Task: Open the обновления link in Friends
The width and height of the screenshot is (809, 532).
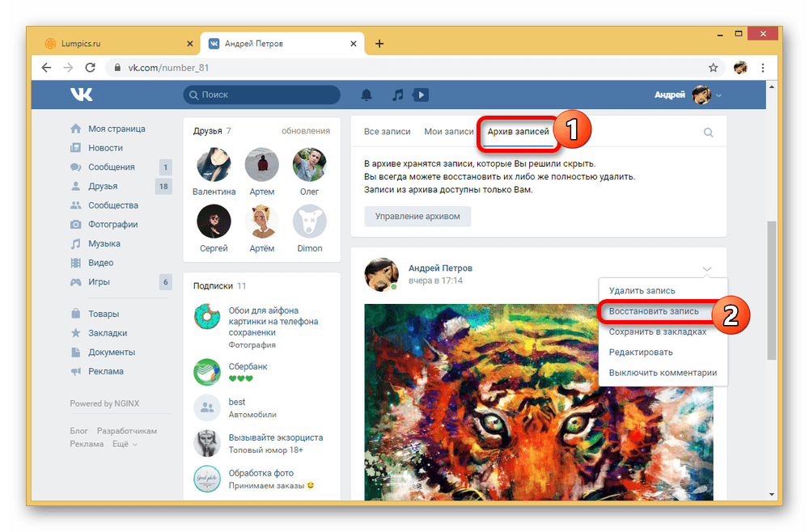Action: pos(305,131)
